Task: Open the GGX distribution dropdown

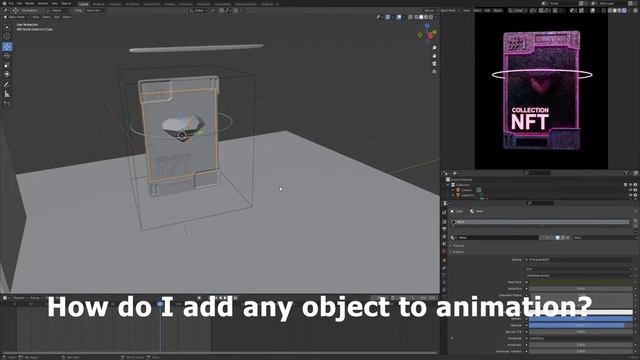Action: coord(579,269)
